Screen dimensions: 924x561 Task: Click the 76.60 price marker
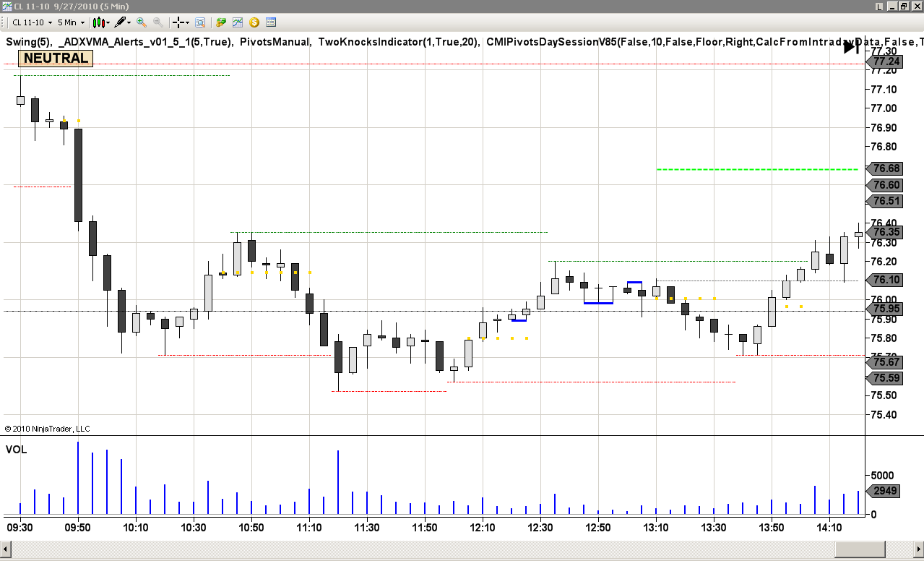886,185
